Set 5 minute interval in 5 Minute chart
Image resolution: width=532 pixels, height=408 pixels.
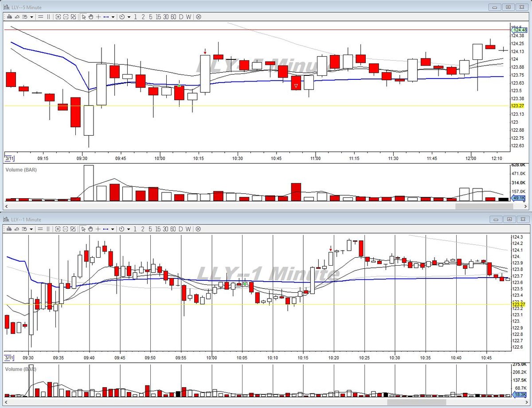150,17
